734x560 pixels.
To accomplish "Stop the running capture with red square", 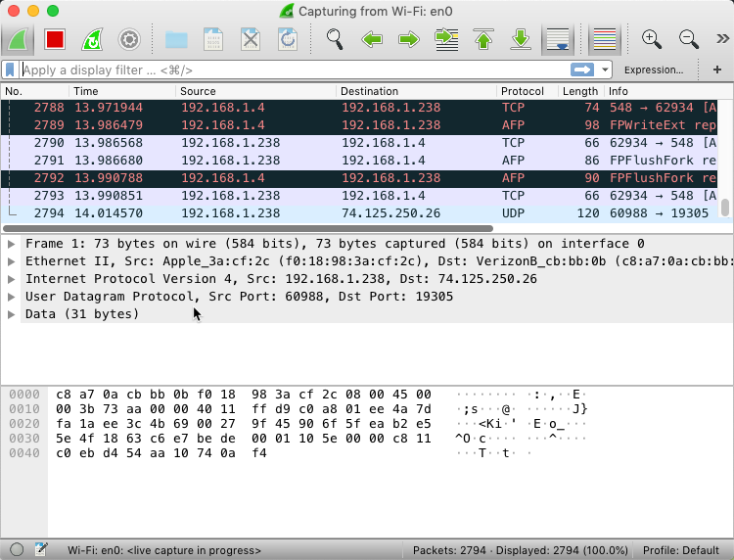I will tap(55, 39).
